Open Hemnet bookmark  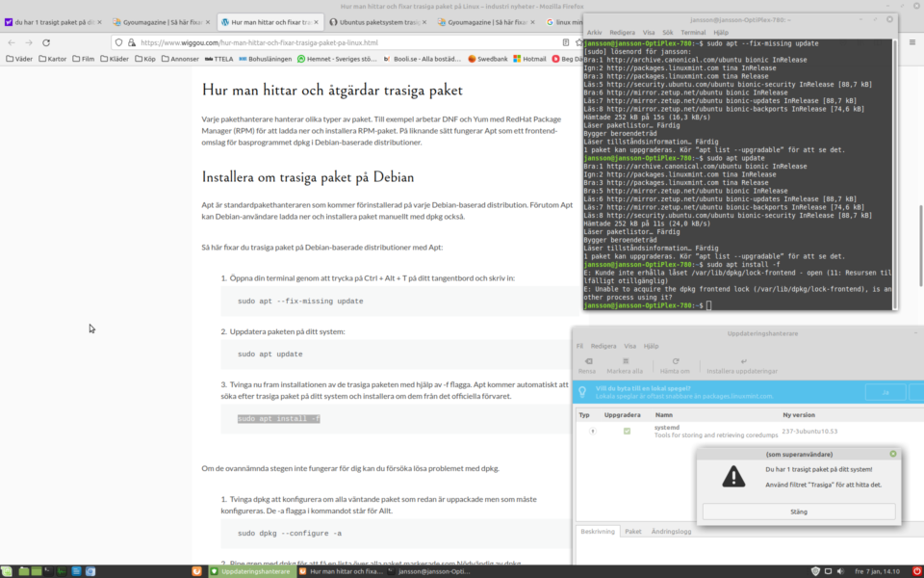(337, 59)
